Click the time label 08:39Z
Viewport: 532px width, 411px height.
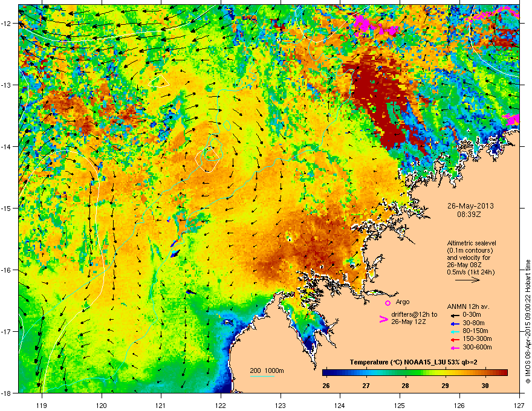470,215
